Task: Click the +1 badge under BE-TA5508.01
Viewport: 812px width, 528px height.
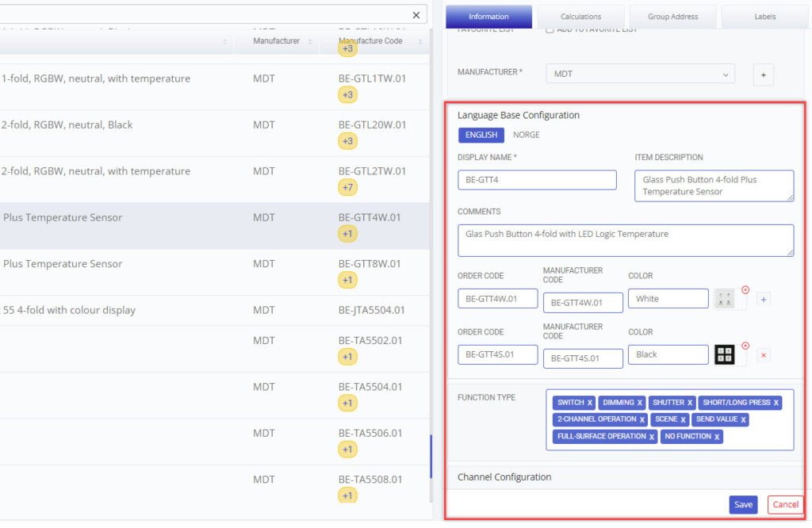Action: pyautogui.click(x=347, y=495)
